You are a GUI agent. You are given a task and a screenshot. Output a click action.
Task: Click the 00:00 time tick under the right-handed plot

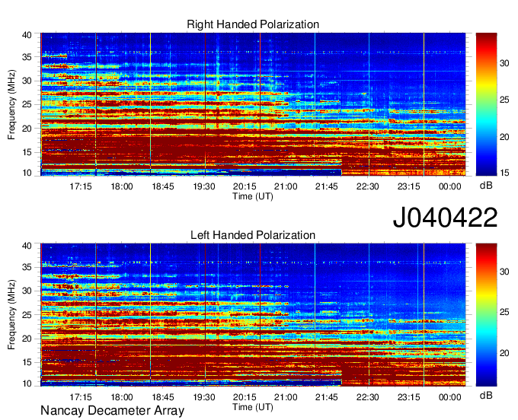(449, 186)
